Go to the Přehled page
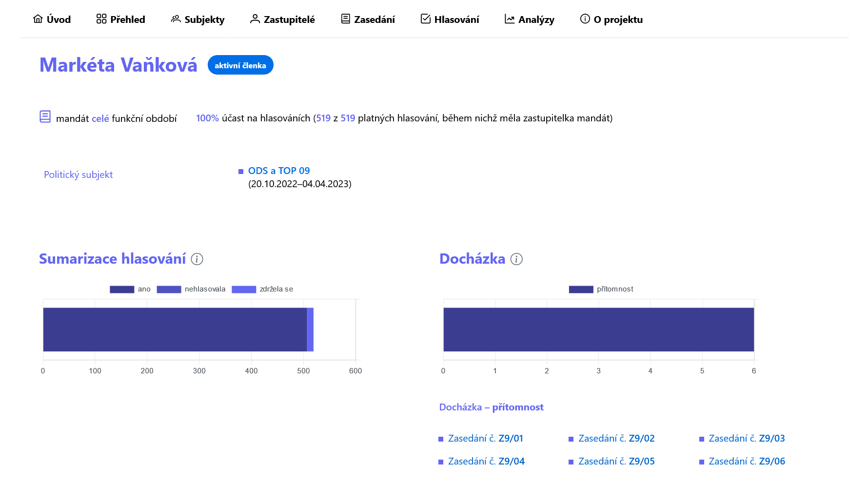The image size is (868, 503). [121, 19]
